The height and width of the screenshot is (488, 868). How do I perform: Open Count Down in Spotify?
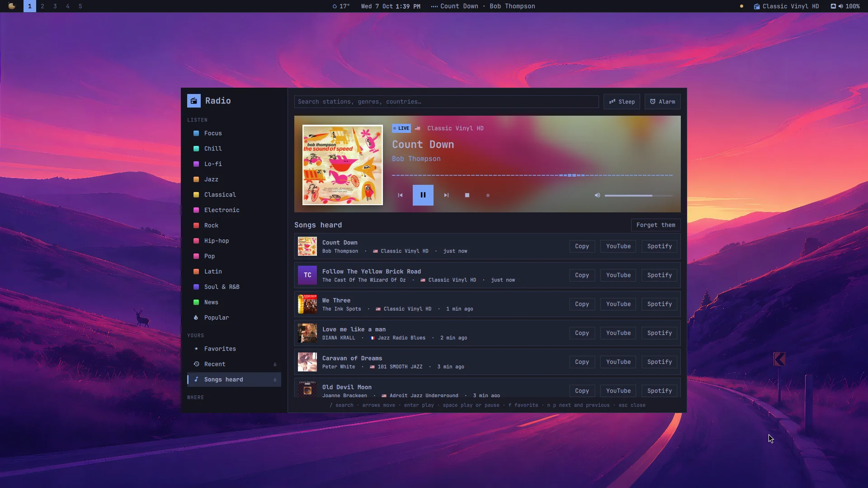click(x=659, y=246)
